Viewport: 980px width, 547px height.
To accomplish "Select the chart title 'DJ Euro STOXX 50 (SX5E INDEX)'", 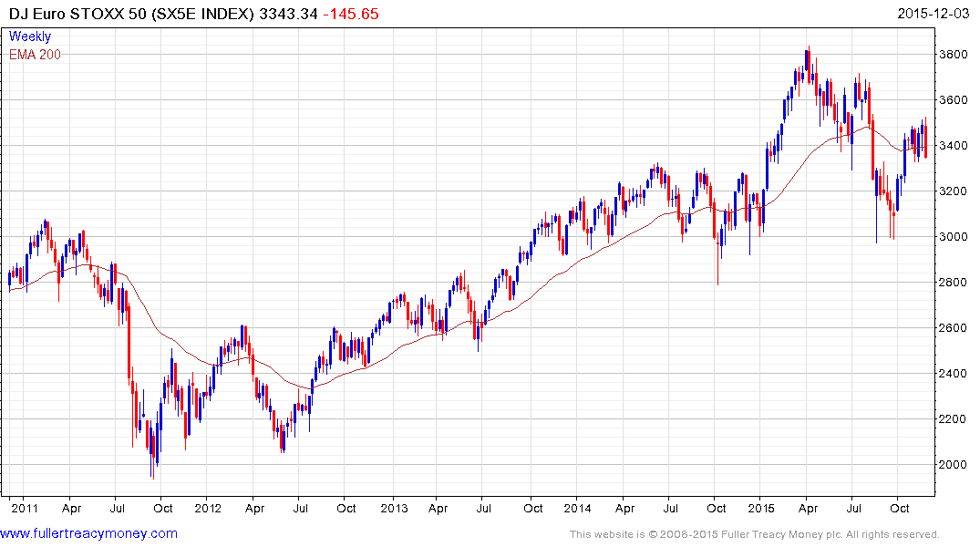I will [x=132, y=14].
